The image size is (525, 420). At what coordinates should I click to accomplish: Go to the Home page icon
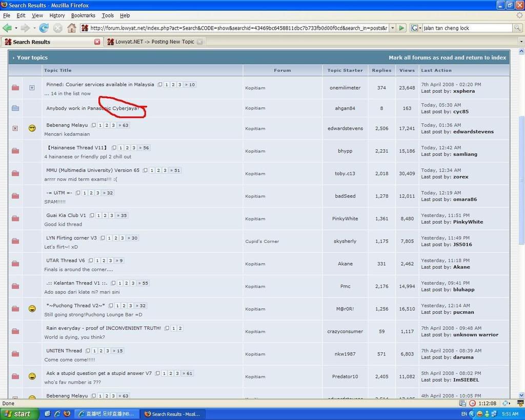tap(72, 28)
